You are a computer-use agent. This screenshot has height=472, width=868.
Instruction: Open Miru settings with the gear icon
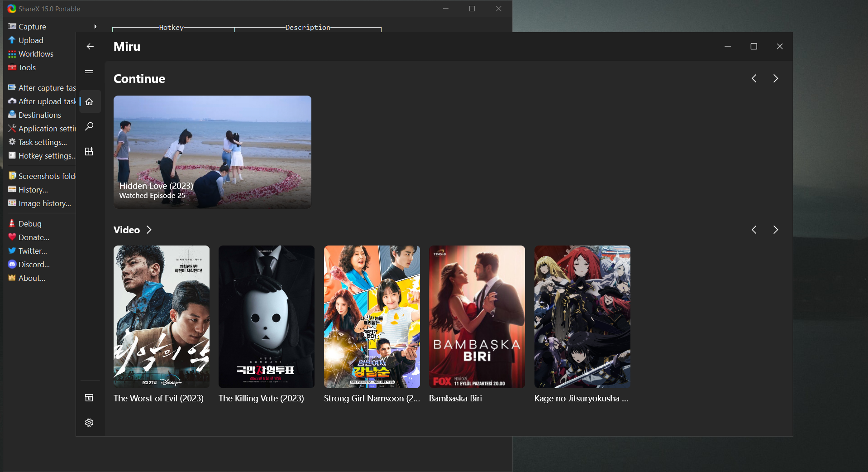(89, 423)
